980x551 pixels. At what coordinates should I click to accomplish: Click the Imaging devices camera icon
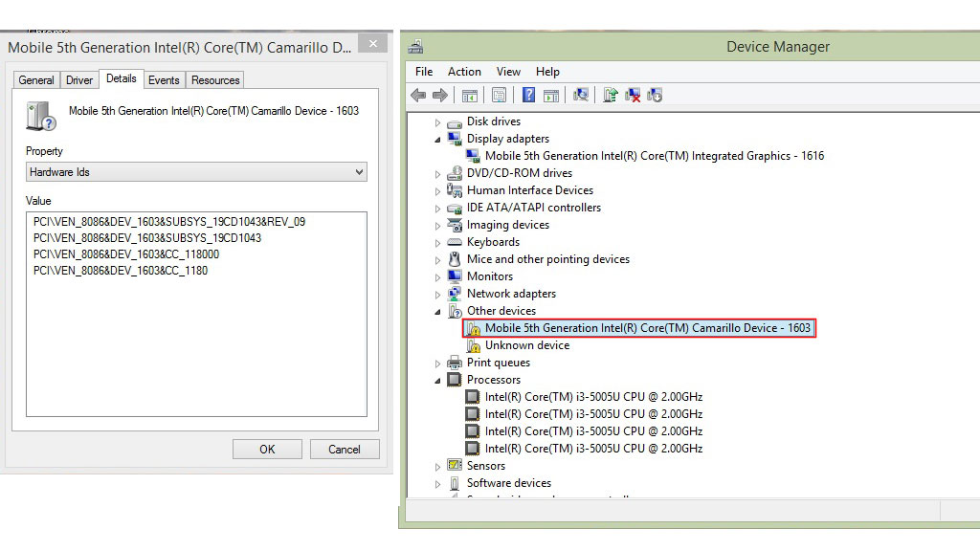click(455, 225)
